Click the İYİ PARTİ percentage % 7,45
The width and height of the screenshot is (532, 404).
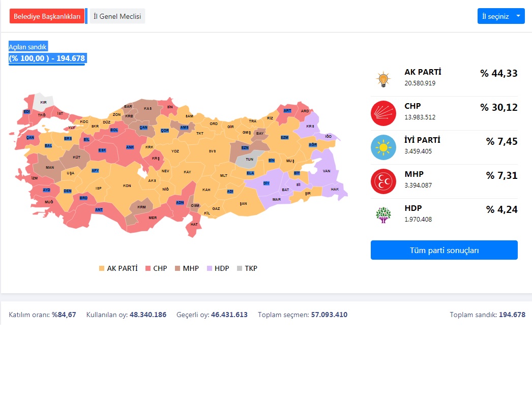(x=502, y=141)
